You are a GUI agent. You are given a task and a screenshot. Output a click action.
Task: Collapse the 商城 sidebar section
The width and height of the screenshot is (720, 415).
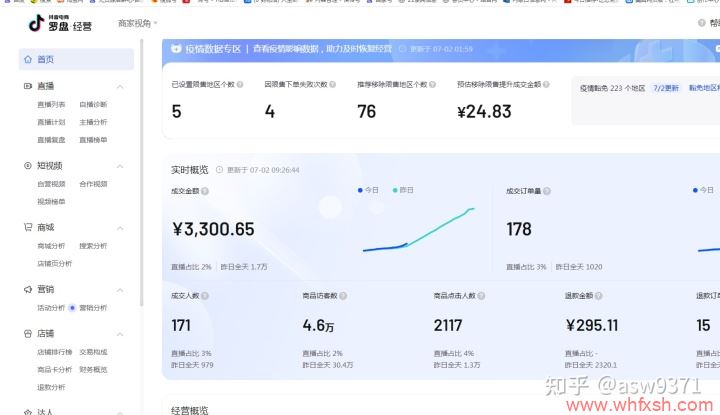(x=120, y=228)
